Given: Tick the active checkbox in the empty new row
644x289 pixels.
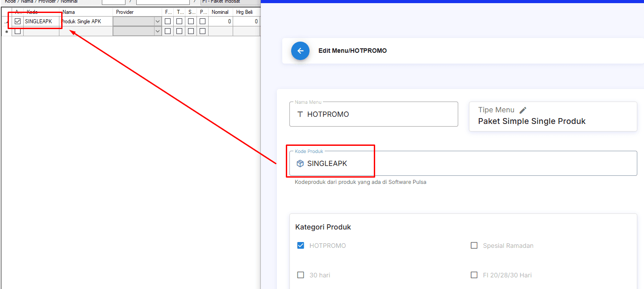Looking at the screenshot, I should (18, 31).
